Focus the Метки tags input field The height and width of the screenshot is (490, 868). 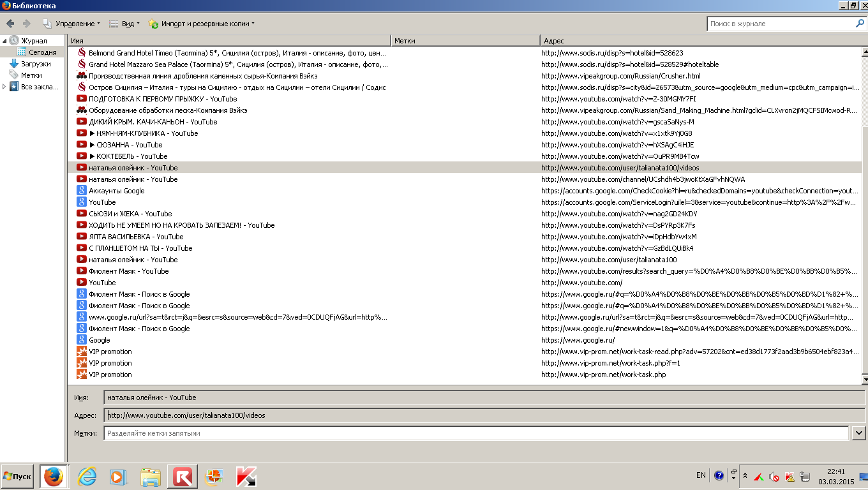[476, 433]
